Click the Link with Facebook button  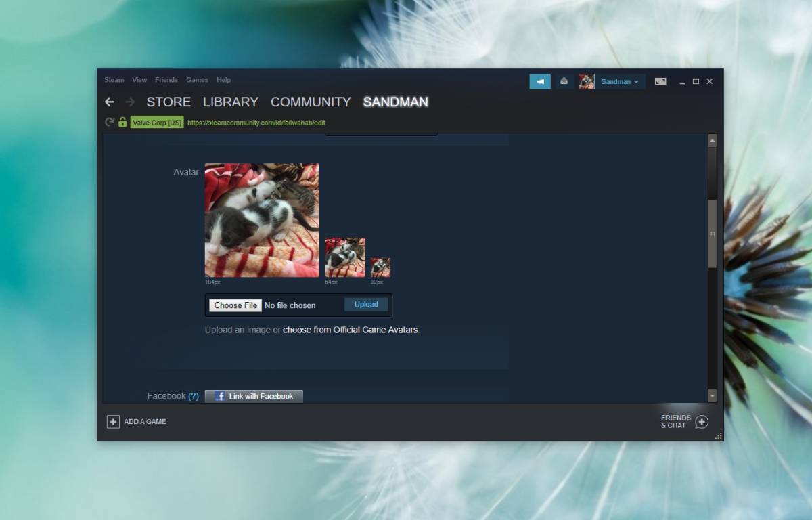point(254,396)
